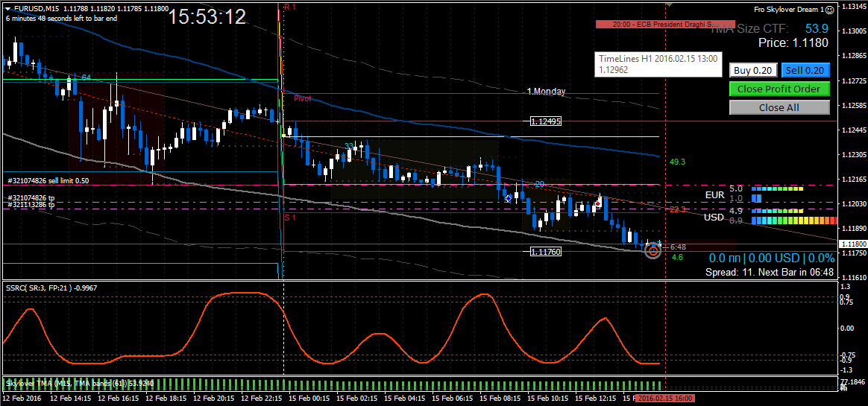Click the Pivot level label
Image resolution: width=868 pixels, height=406 pixels.
pyautogui.click(x=302, y=98)
